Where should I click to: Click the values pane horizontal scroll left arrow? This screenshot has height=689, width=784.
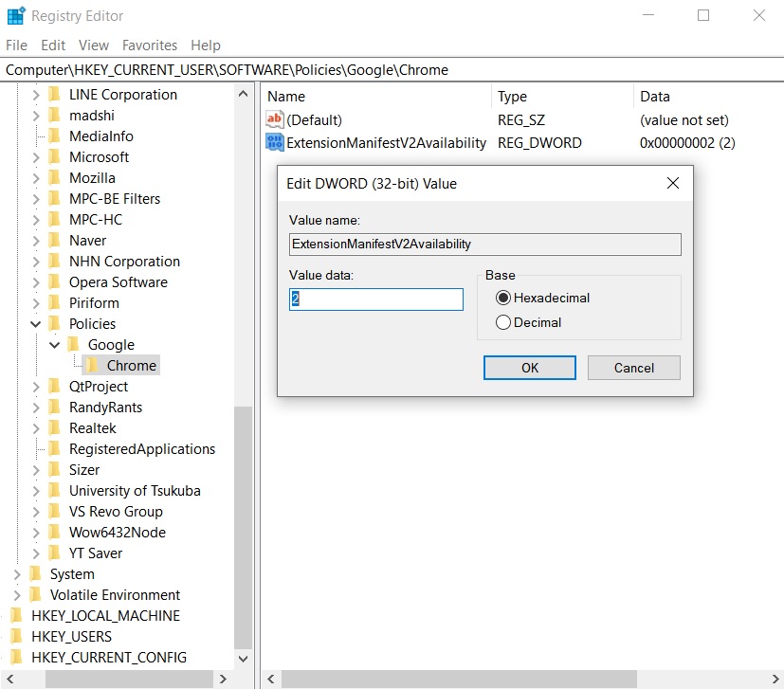point(271,679)
